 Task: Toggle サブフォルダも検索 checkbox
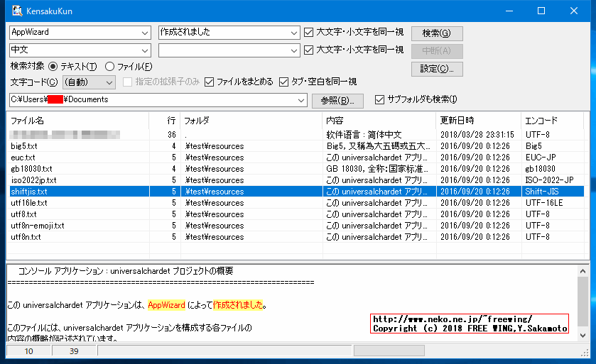point(379,99)
